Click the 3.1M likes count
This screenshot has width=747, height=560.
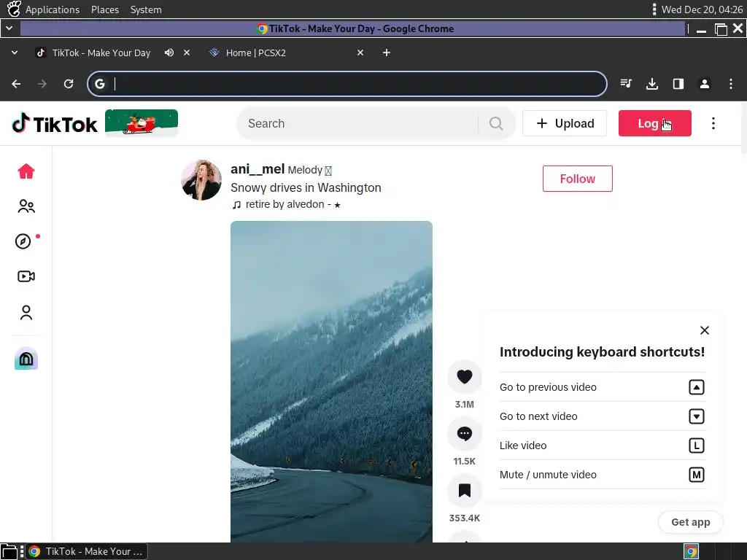(465, 404)
